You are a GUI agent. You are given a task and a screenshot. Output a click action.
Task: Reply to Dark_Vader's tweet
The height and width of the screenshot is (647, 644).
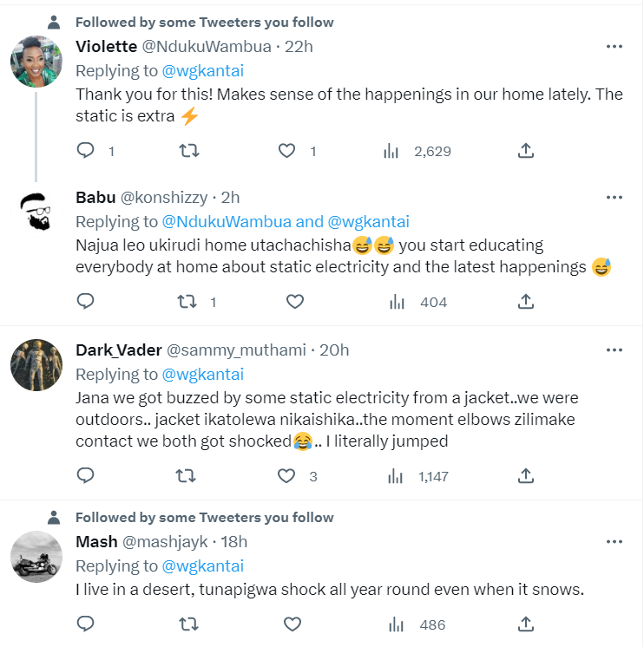click(x=86, y=475)
